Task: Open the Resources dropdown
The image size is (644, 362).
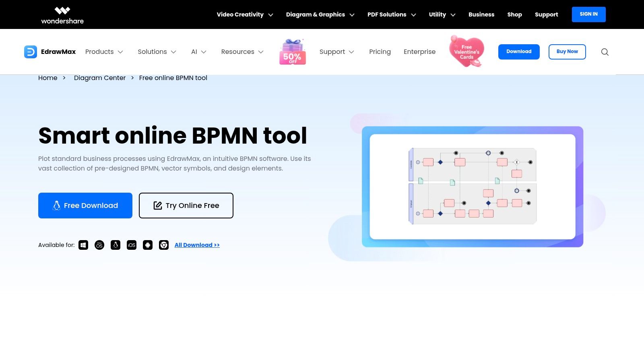Action: pos(237,51)
